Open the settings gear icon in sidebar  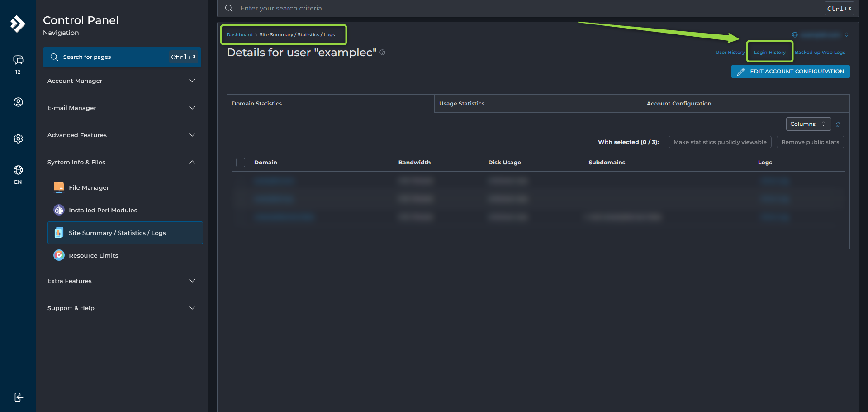click(18, 139)
